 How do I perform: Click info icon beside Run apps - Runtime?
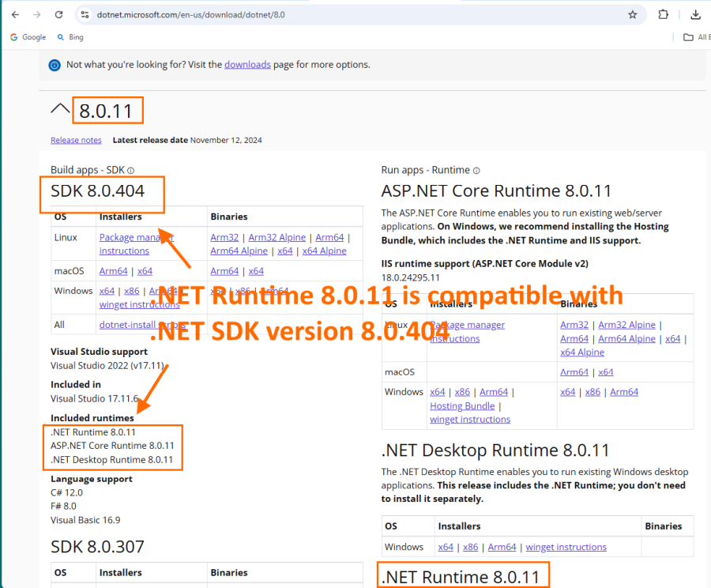(476, 171)
